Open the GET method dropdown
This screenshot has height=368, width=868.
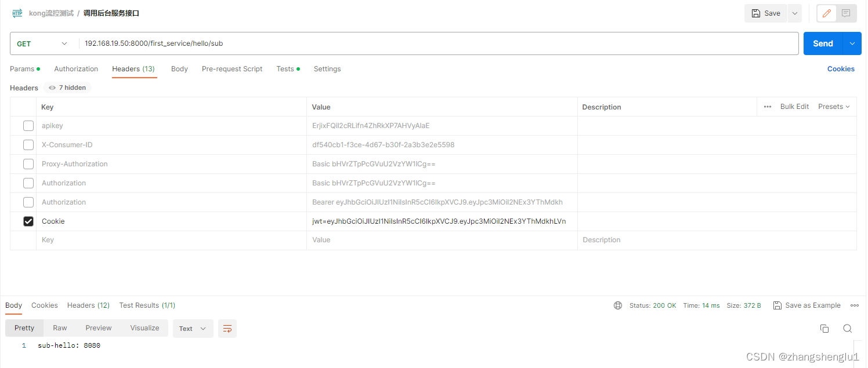click(42, 44)
